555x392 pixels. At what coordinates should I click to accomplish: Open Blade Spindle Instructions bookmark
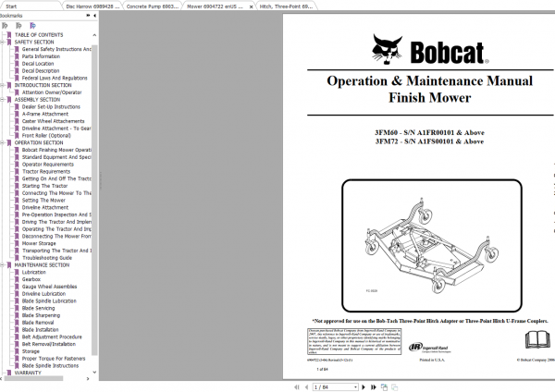click(50, 366)
